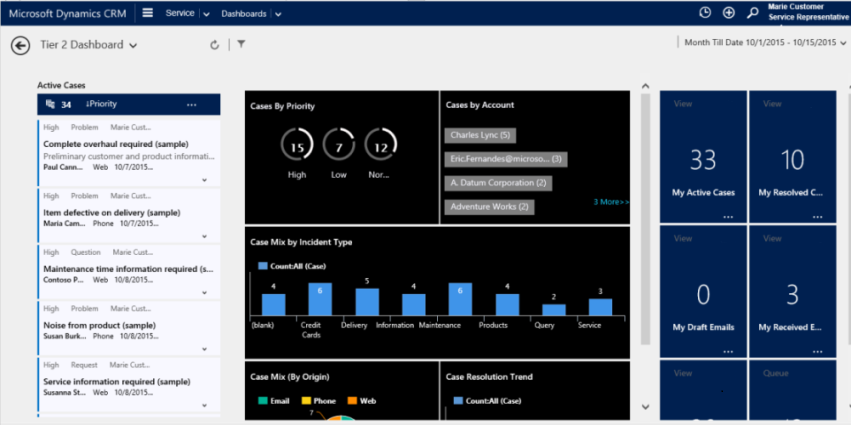The image size is (851, 425).
Task: Expand the Complete overhaul required case card
Action: tap(204, 180)
